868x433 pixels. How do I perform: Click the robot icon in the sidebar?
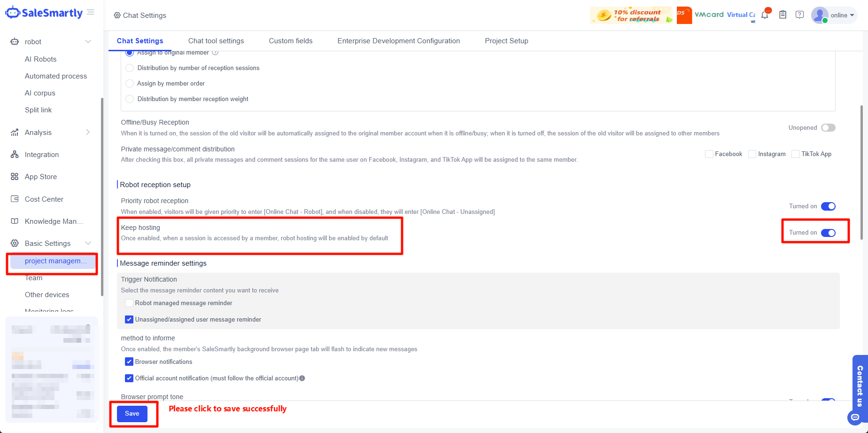(x=15, y=41)
